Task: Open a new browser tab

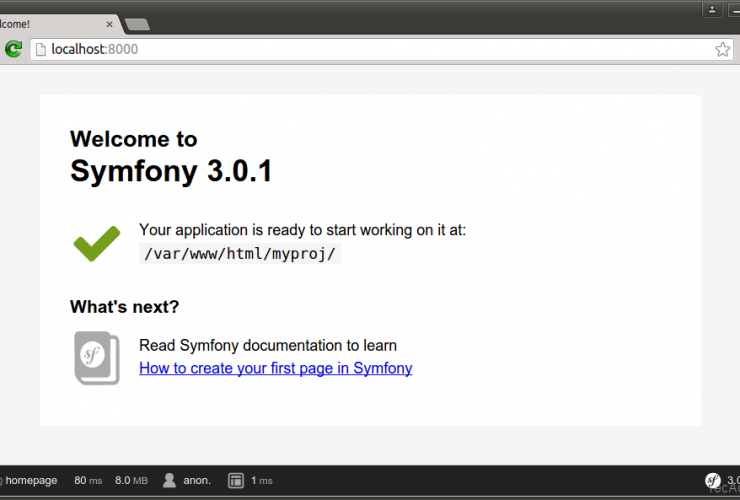Action: click(137, 24)
